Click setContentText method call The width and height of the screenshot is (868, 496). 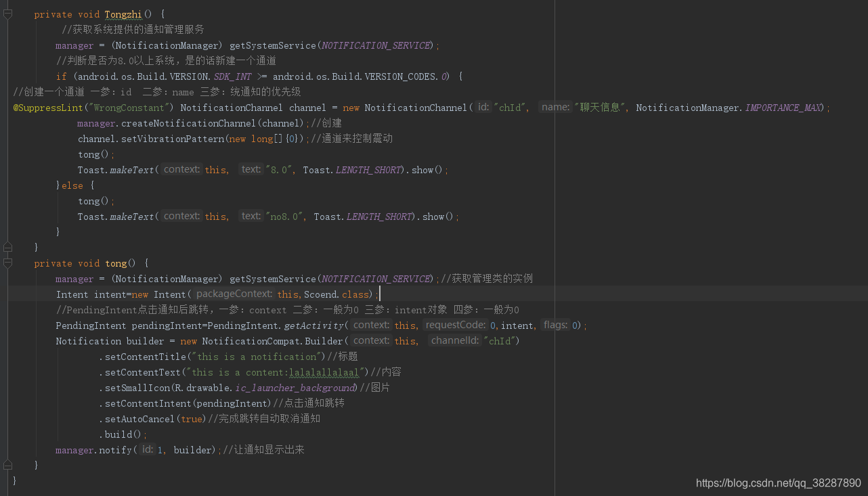(x=142, y=372)
